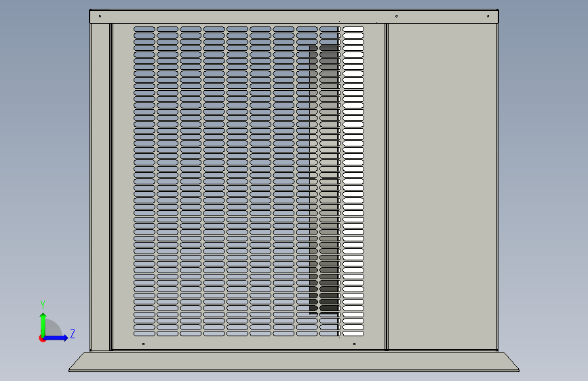
Task: Select the red origin point of axis triad
Action: [x=42, y=338]
